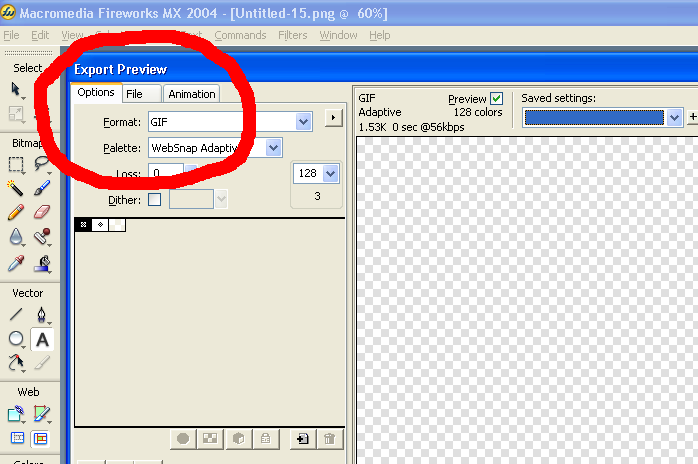Click the lock color palette button
The width and height of the screenshot is (698, 464).
tap(266, 439)
